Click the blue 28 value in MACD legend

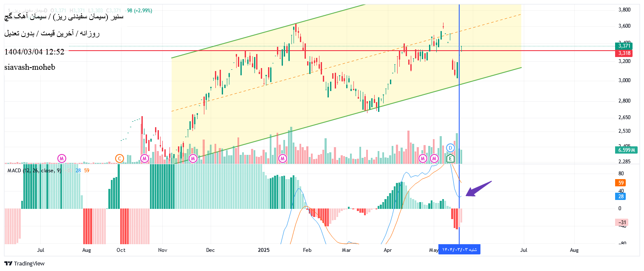[78, 170]
